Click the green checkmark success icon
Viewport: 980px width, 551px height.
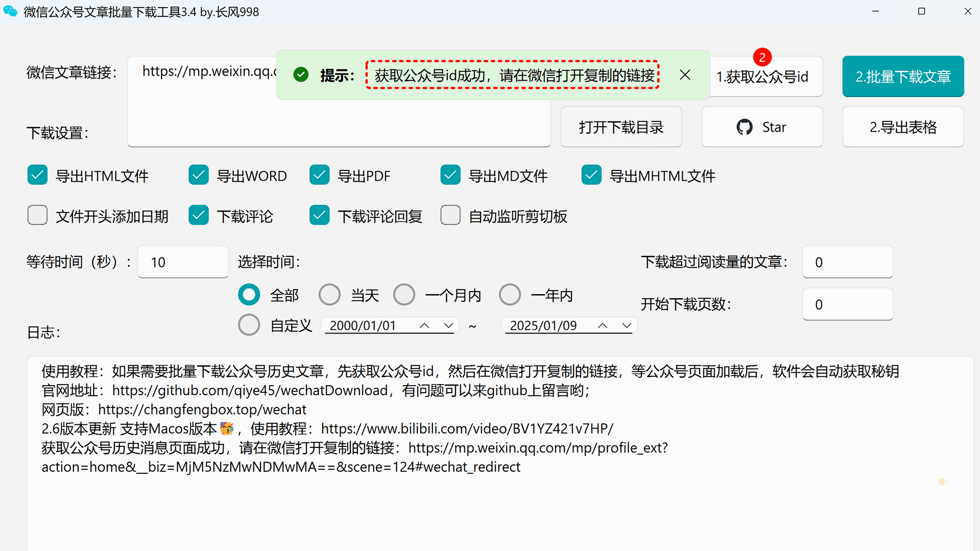(x=301, y=75)
